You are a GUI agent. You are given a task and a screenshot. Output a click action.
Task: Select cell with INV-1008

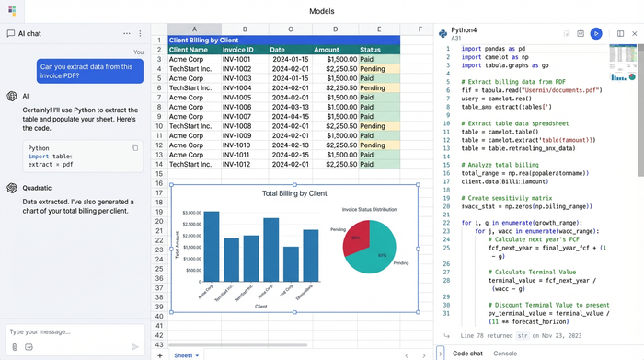pyautogui.click(x=245, y=126)
